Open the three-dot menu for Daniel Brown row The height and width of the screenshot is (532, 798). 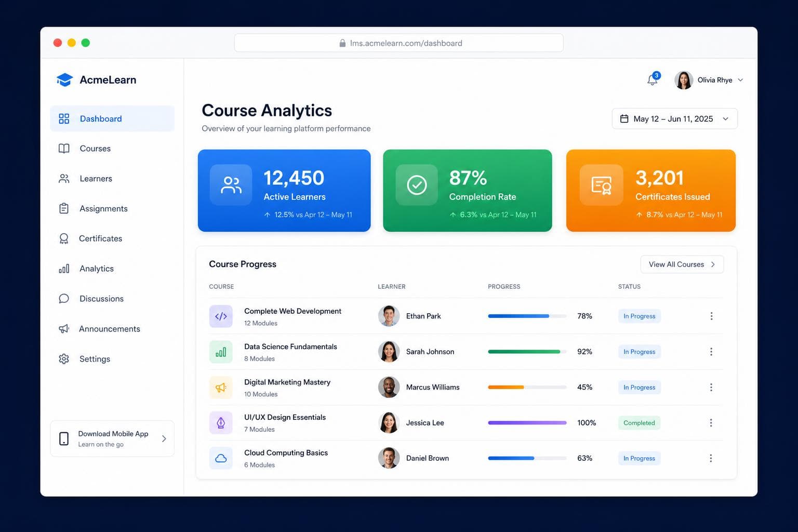click(711, 458)
